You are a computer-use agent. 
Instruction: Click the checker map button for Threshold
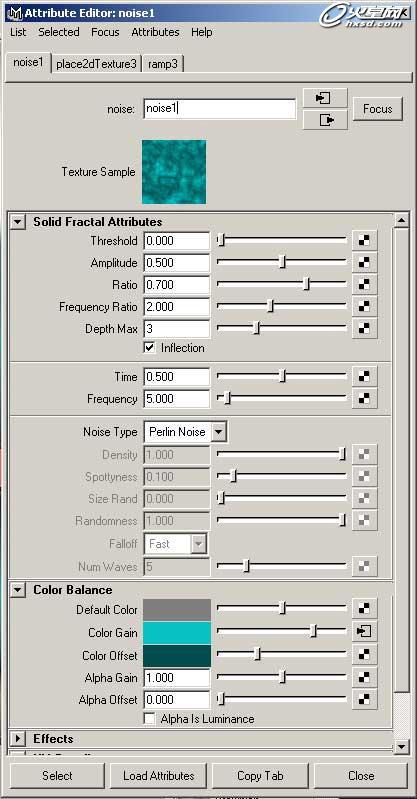point(364,241)
